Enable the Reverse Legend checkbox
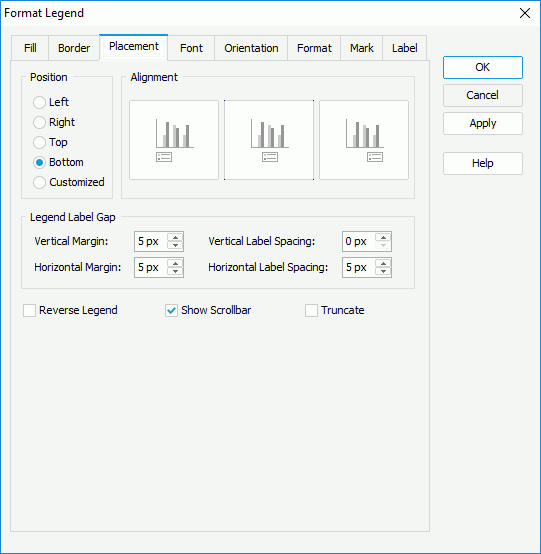The image size is (541, 554). [x=29, y=311]
